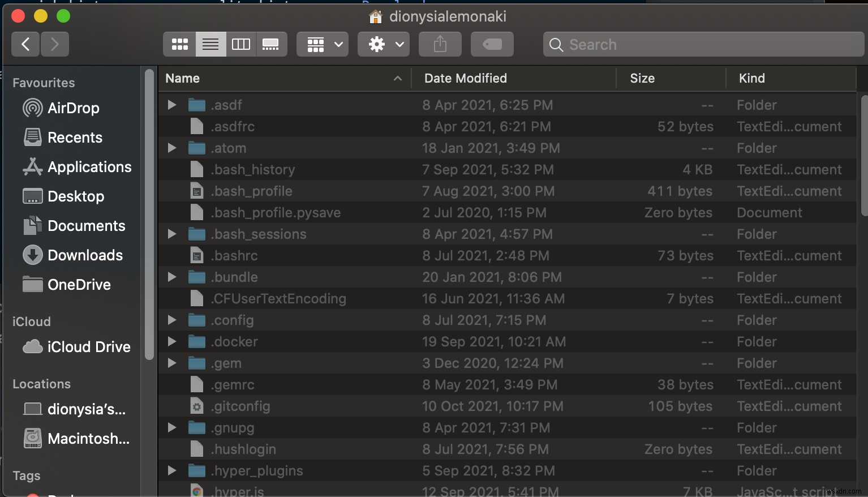The width and height of the screenshot is (868, 497).
Task: Open the Action gear dropdown menu
Action: pyautogui.click(x=383, y=44)
